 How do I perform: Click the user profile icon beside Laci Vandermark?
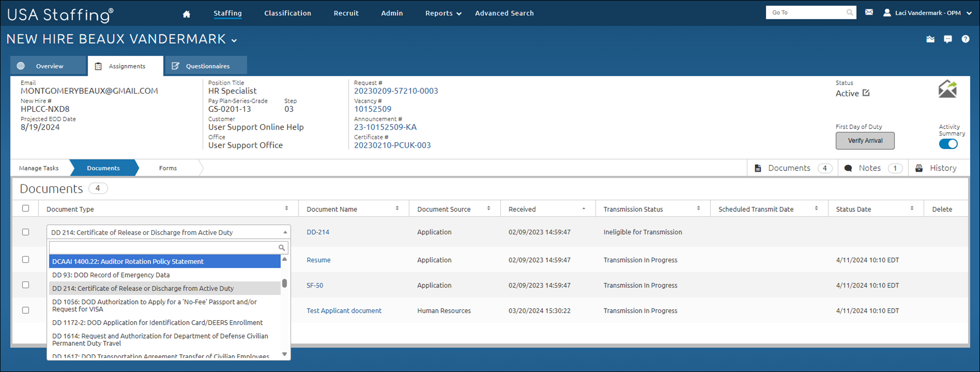[887, 13]
